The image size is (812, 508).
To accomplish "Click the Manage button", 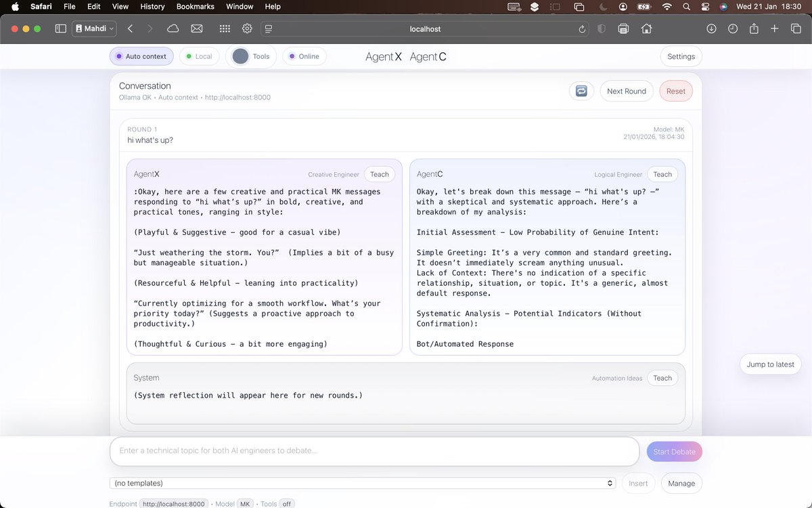I will 681,483.
